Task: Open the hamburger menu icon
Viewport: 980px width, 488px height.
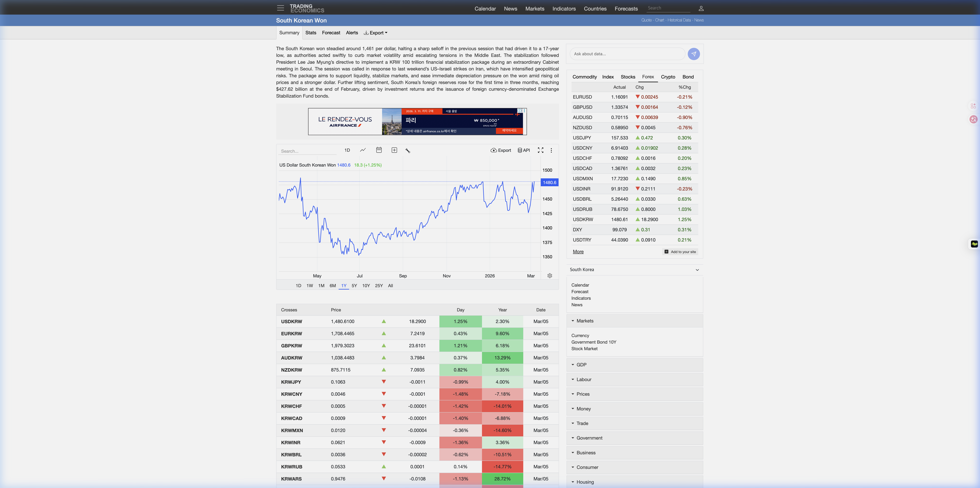Action: (280, 8)
